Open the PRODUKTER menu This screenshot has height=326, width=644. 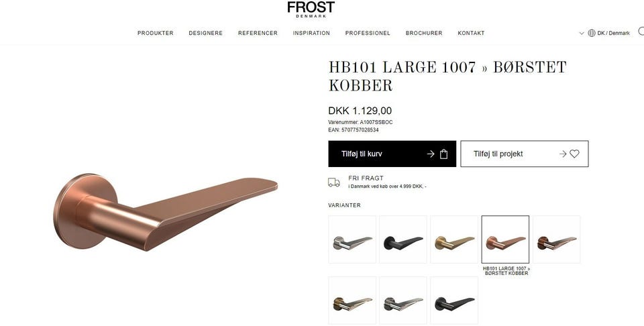tap(155, 34)
